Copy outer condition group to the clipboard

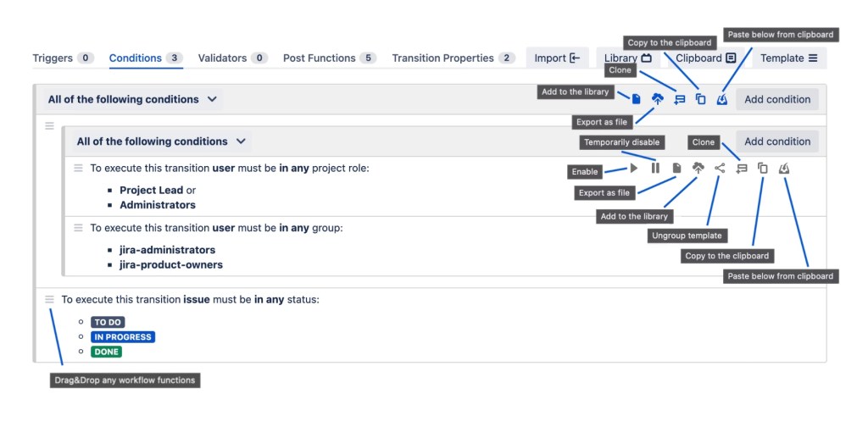point(700,99)
